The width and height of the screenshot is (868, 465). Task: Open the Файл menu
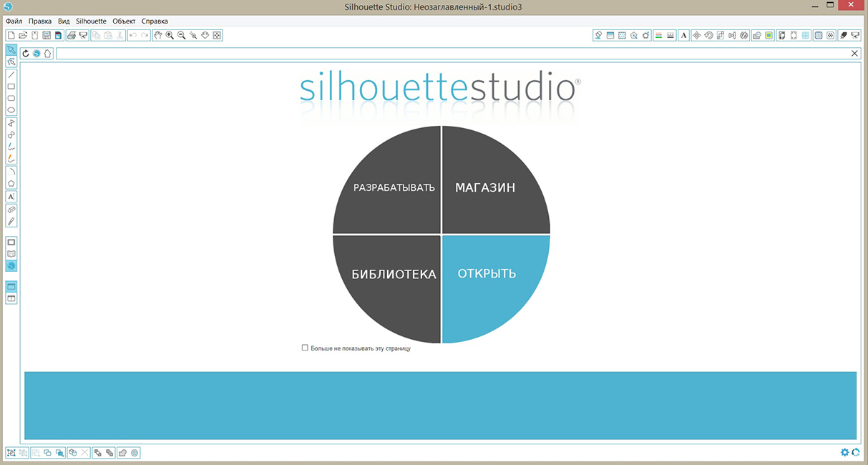tap(14, 21)
